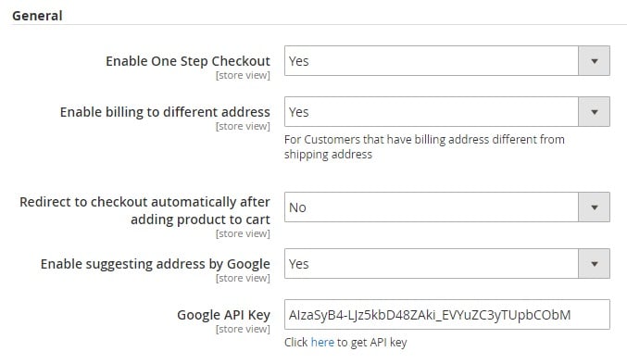This screenshot has height=364, width=627.
Task: Click the arrow button for Redirect to checkout
Action: coord(595,207)
